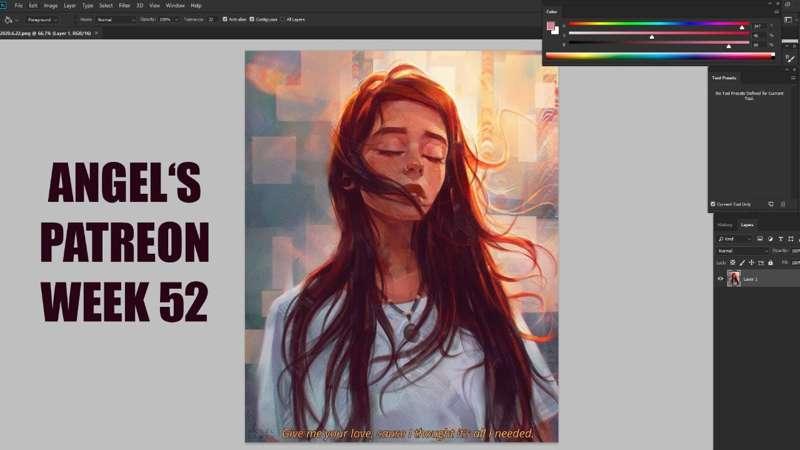Click the Tool Presets panel tab
This screenshot has height=450, width=800.
point(724,78)
